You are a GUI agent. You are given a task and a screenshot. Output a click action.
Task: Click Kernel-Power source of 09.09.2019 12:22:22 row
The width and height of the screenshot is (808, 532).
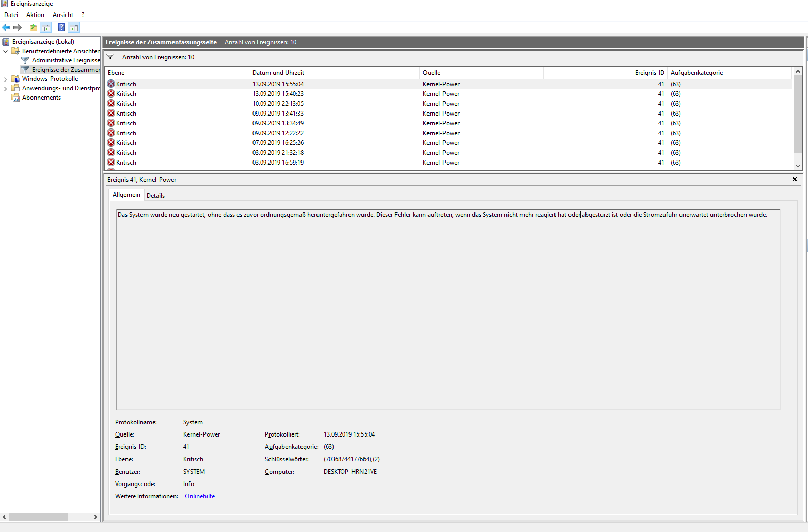[x=441, y=133]
